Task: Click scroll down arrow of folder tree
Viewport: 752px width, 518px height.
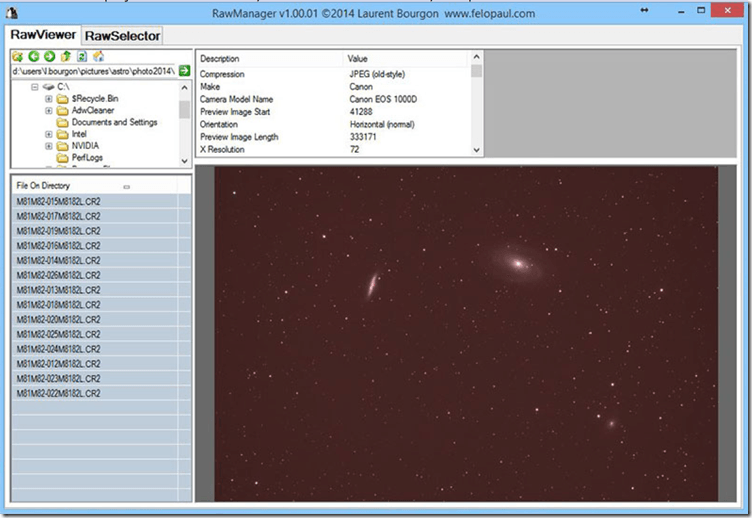Action: [x=185, y=161]
